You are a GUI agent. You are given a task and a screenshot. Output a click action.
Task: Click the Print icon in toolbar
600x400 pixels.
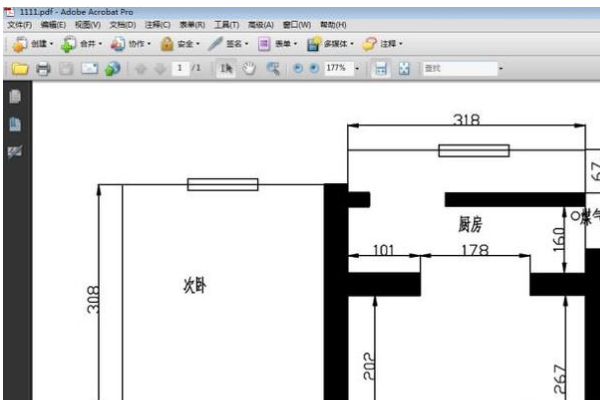(x=43, y=69)
